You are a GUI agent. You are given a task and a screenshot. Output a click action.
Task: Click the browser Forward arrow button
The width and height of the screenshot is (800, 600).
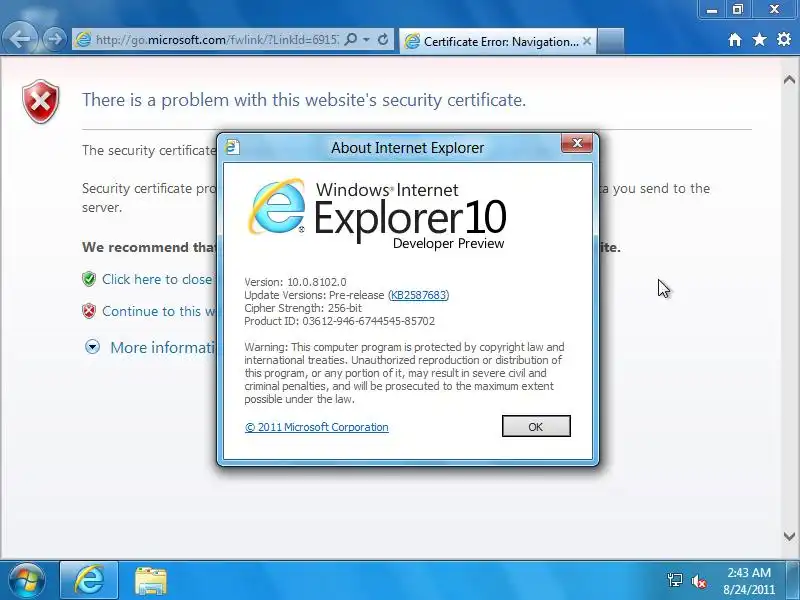54,39
